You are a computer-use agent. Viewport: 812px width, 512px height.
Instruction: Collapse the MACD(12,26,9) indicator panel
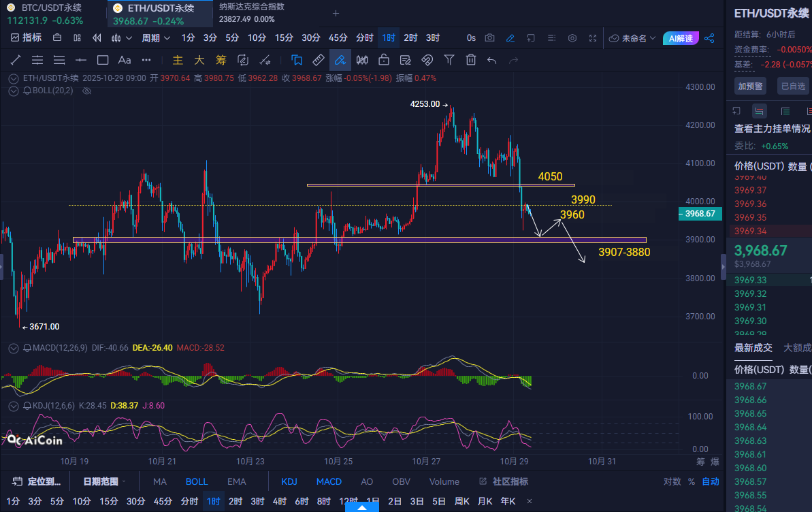point(14,348)
